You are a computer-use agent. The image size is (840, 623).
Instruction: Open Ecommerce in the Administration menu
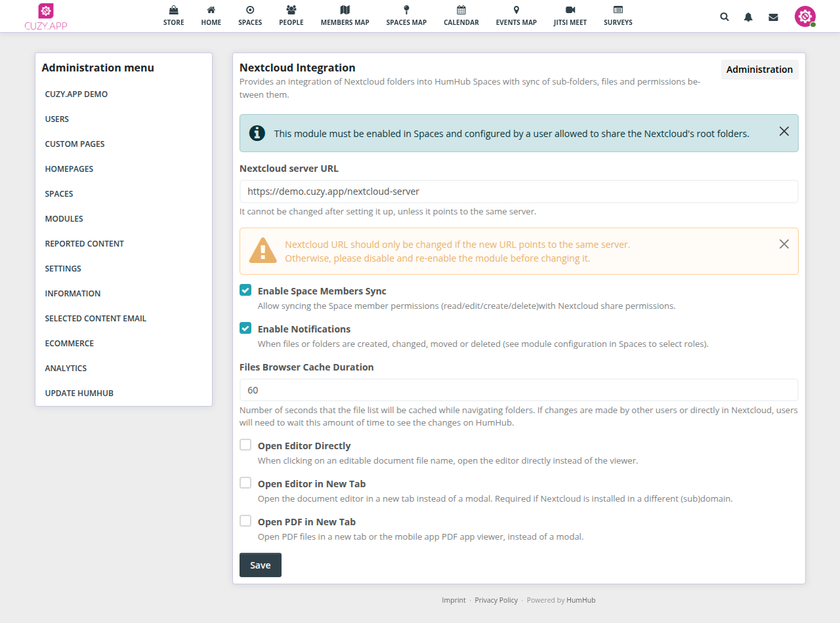[x=69, y=343]
